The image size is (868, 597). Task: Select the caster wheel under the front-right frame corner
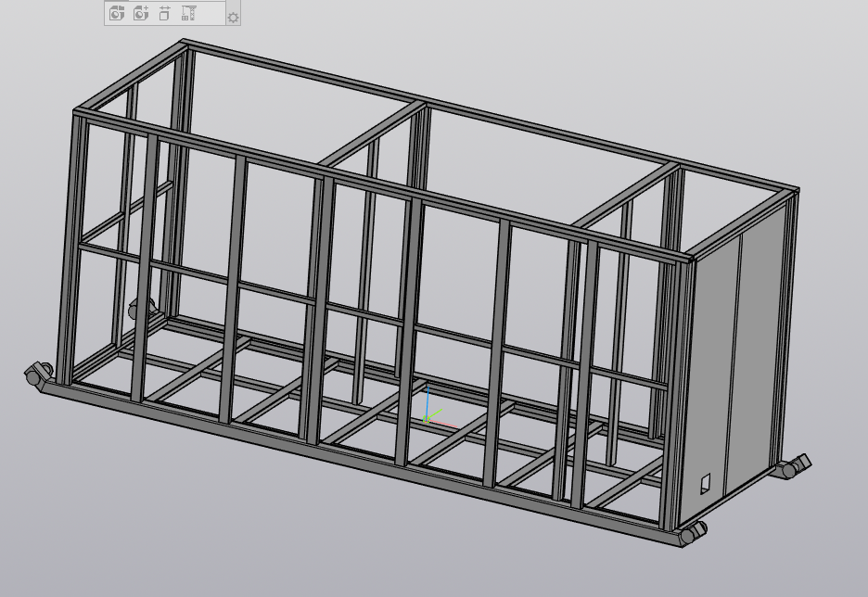pos(693,532)
